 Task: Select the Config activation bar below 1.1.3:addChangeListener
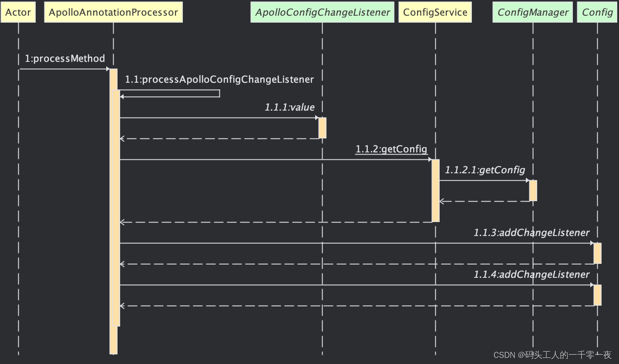pyautogui.click(x=598, y=253)
